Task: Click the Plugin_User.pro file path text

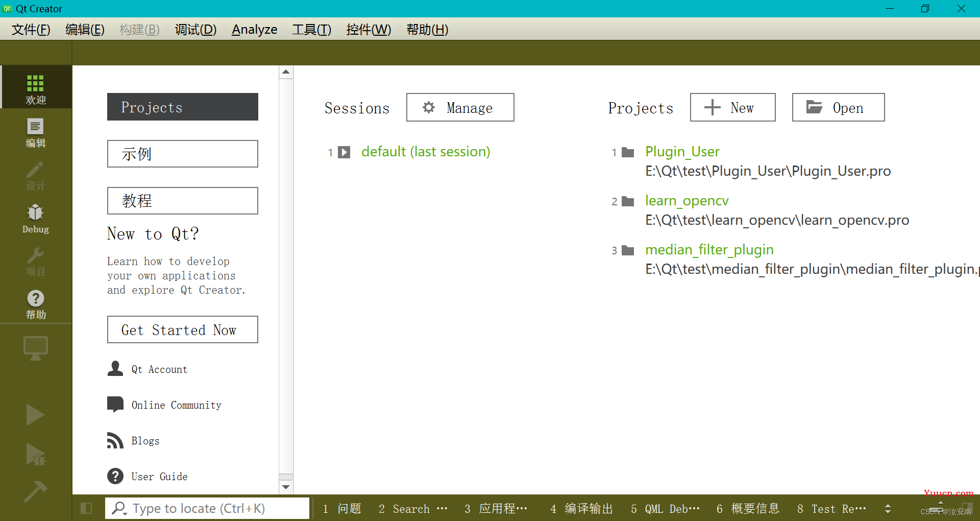Action: click(768, 171)
